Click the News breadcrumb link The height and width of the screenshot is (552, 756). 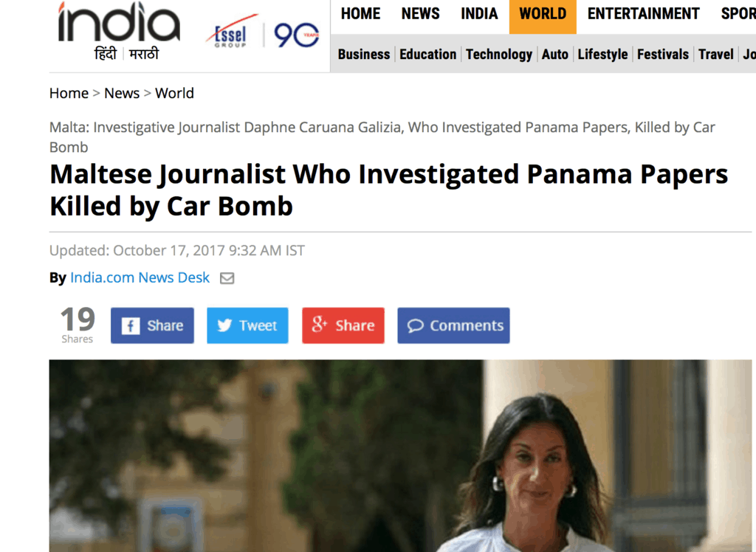[122, 93]
